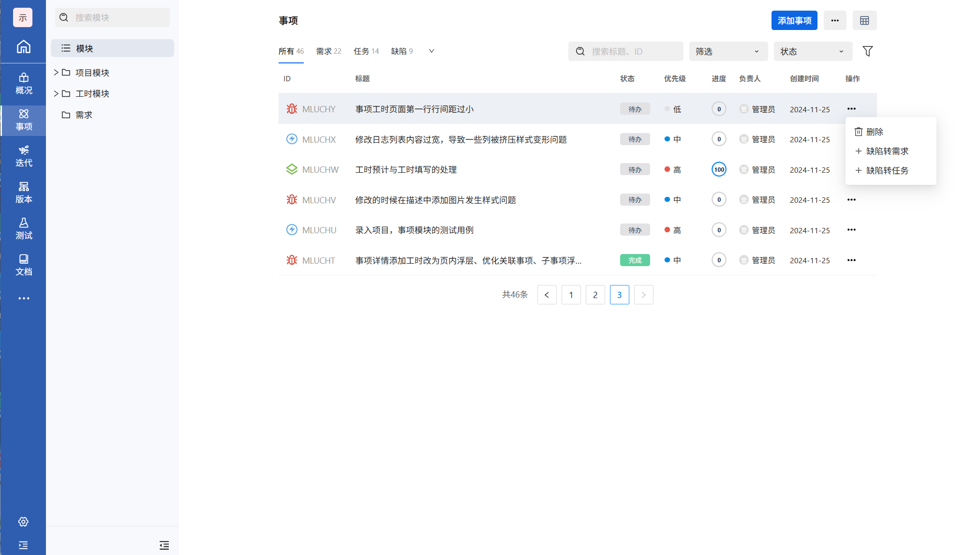Image resolution: width=980 pixels, height=555 pixels.
Task: Click the settings gear in sidebar
Action: [x=23, y=522]
